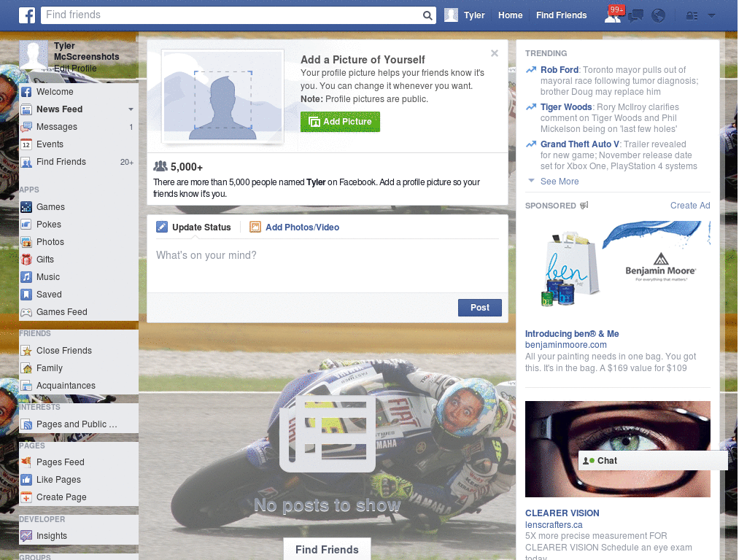
Task: Click the search magnifier icon
Action: [427, 15]
